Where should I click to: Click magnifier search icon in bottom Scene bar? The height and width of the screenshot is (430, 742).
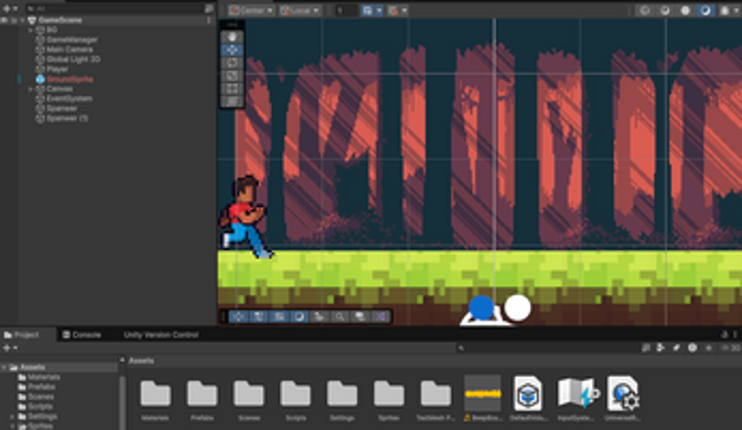coord(340,316)
